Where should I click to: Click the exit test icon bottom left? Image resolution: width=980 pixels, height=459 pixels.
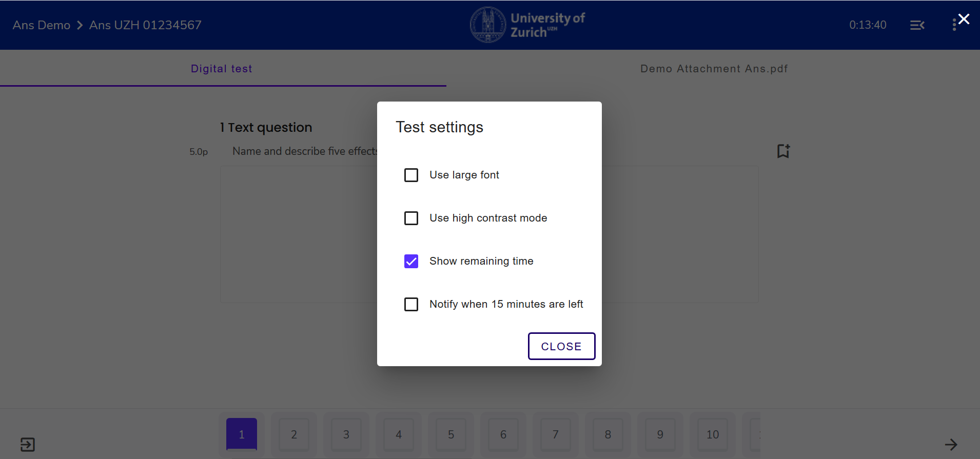(28, 444)
